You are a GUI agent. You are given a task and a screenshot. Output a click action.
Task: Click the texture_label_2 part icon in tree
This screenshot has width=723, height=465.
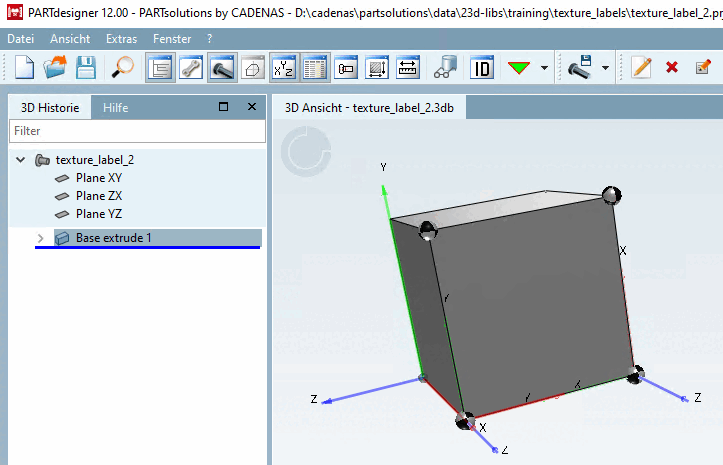click(x=42, y=160)
